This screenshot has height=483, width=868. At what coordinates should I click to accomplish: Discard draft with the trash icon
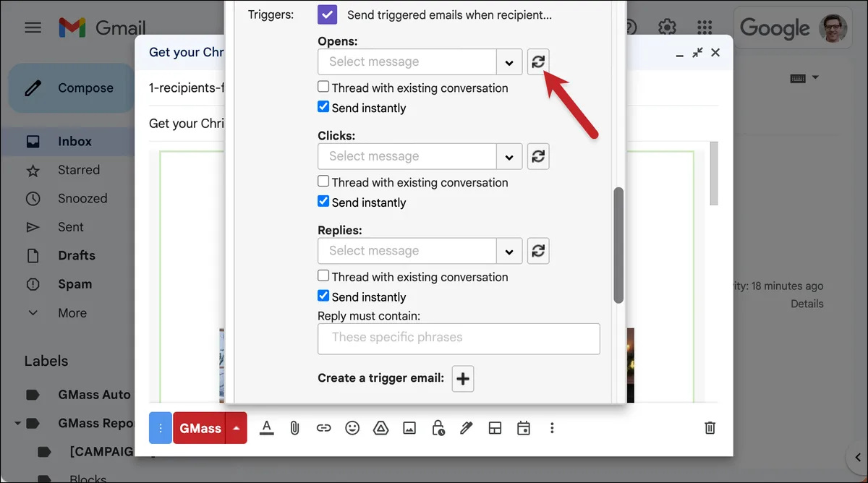(710, 428)
